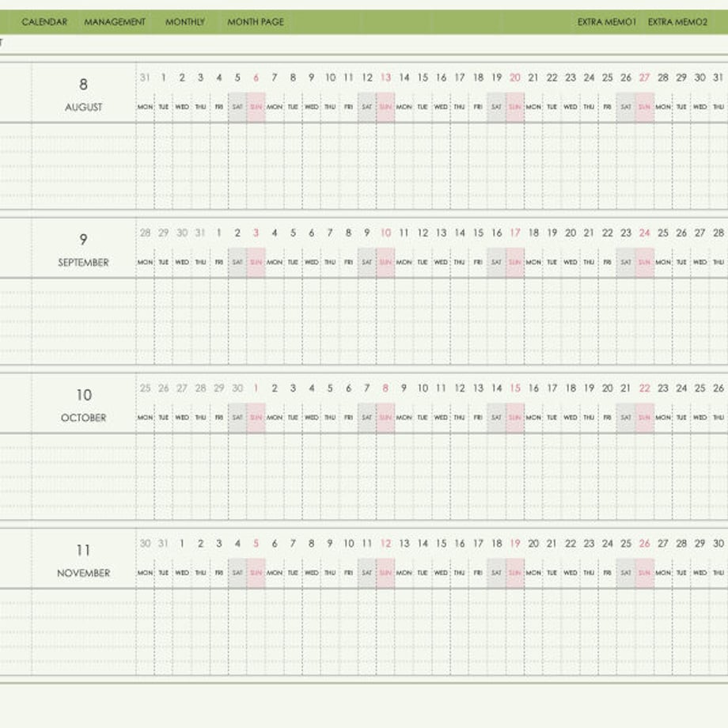The width and height of the screenshot is (728, 728).
Task: Pick November 12 Sunday date
Action: pyautogui.click(x=385, y=543)
